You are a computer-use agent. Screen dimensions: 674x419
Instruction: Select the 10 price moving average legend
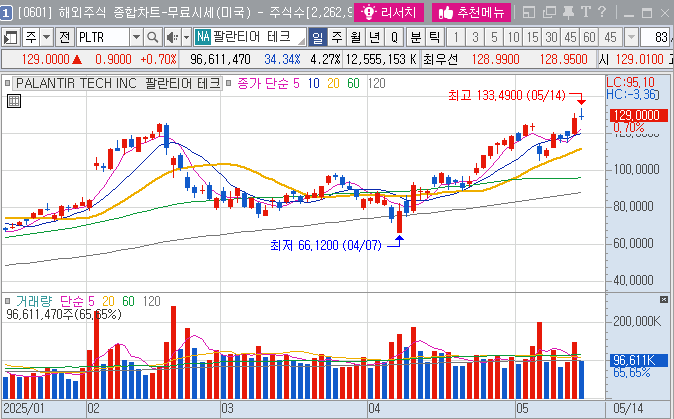point(314,83)
